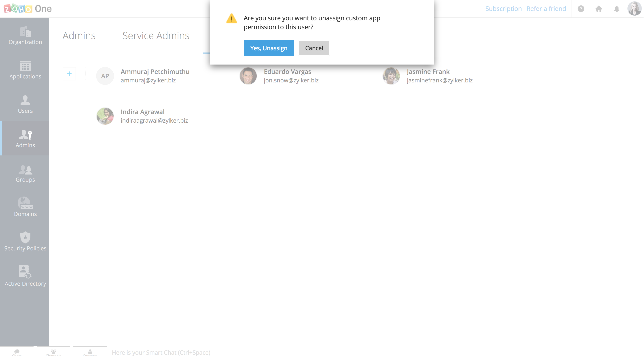Open the help question mark icon
Viewport: 644px width, 356px height.
(x=581, y=9)
